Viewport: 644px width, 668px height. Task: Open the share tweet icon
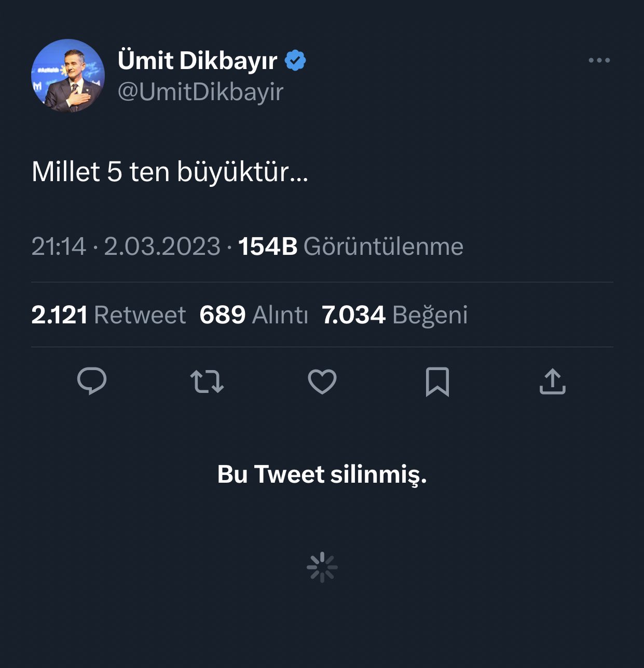pos(552,381)
